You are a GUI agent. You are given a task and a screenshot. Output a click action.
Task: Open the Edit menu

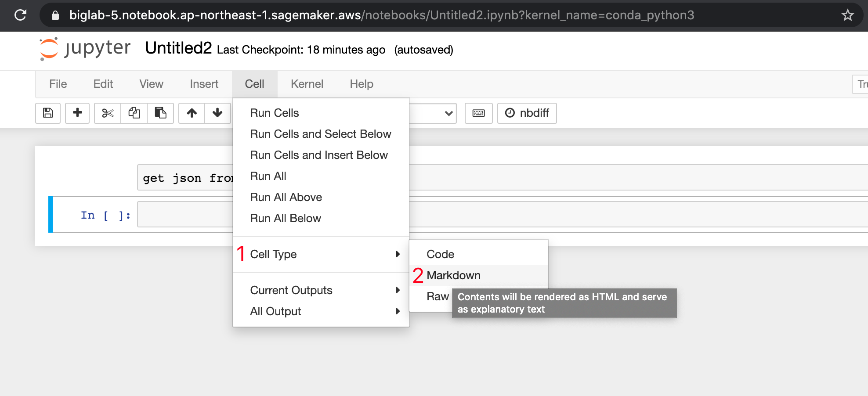click(x=103, y=84)
